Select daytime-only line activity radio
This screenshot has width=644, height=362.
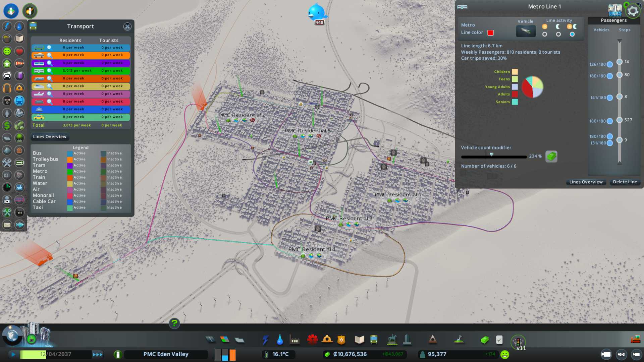pos(545,34)
